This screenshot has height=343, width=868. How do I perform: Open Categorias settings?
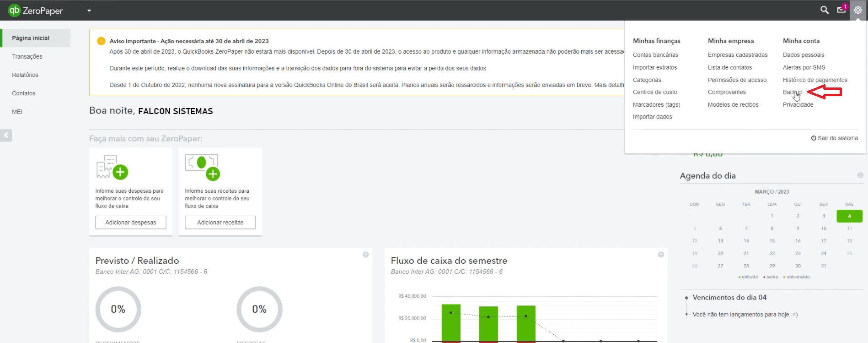tap(647, 80)
